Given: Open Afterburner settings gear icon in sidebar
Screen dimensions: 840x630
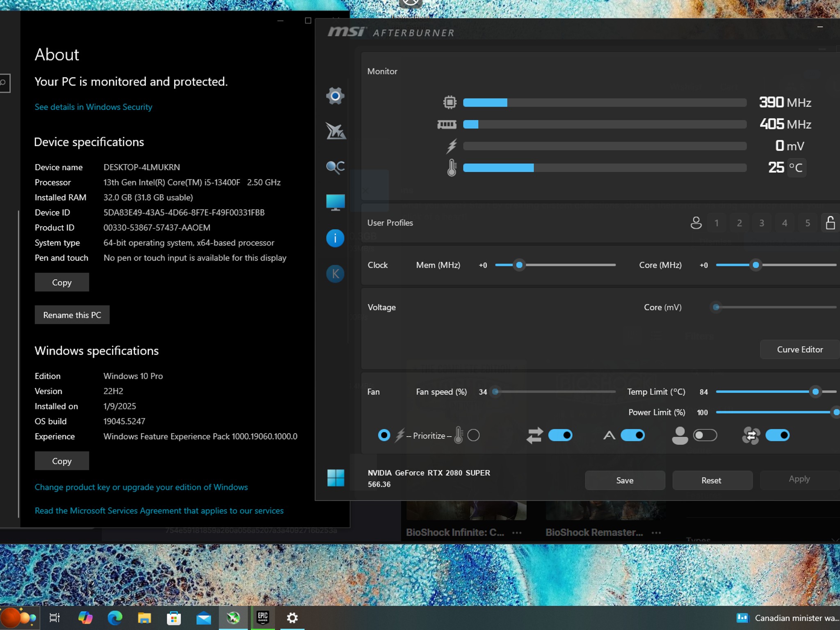Looking at the screenshot, I should pos(335,96).
